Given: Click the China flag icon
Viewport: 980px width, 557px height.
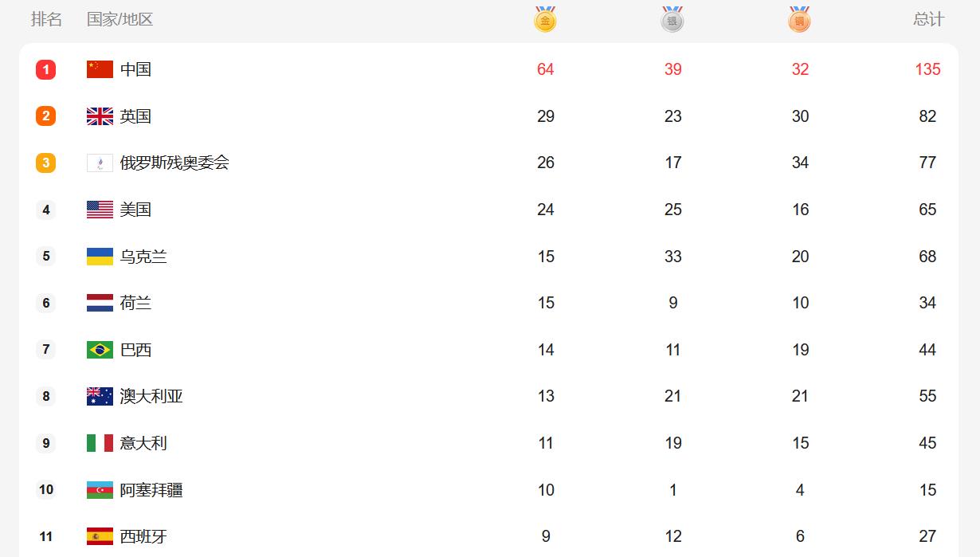Looking at the screenshot, I should (x=100, y=69).
